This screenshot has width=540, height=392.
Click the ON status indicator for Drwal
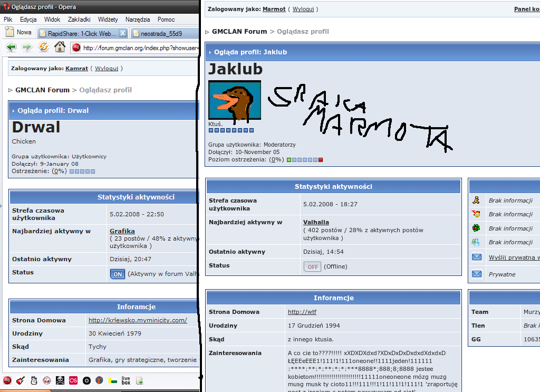pos(117,274)
